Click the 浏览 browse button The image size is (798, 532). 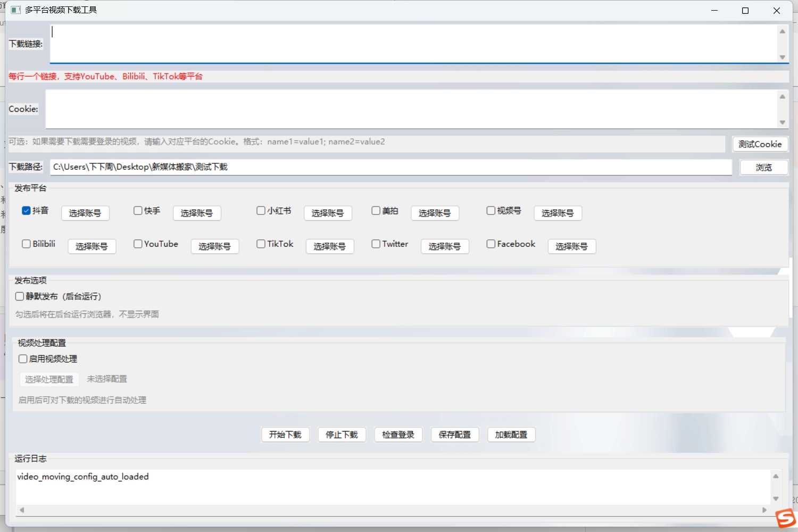764,167
